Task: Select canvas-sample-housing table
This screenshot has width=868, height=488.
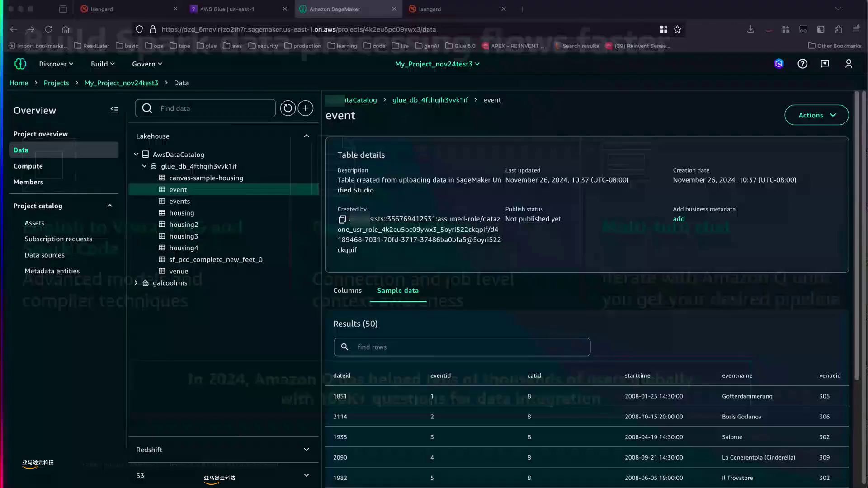Action: point(206,178)
